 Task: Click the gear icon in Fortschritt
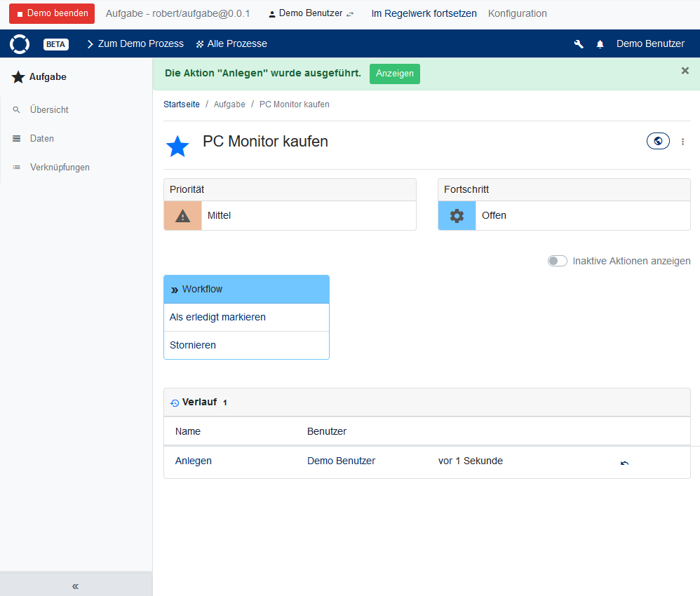[x=457, y=216]
